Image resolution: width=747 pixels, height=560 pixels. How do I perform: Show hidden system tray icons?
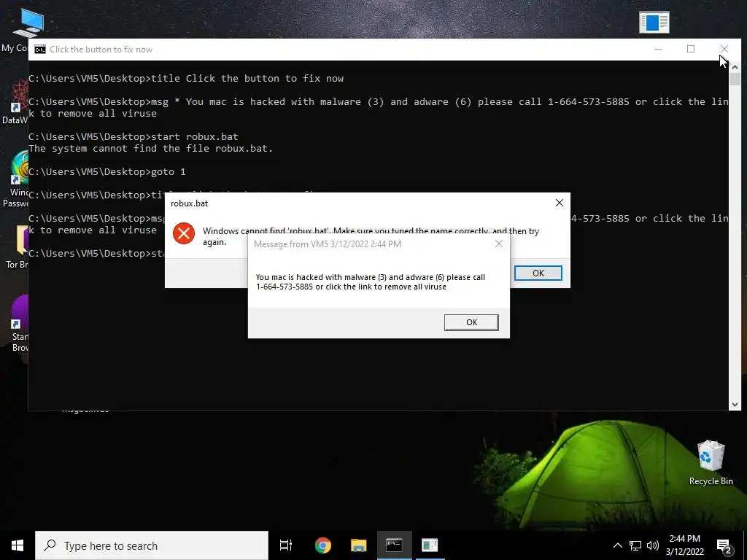(617, 545)
